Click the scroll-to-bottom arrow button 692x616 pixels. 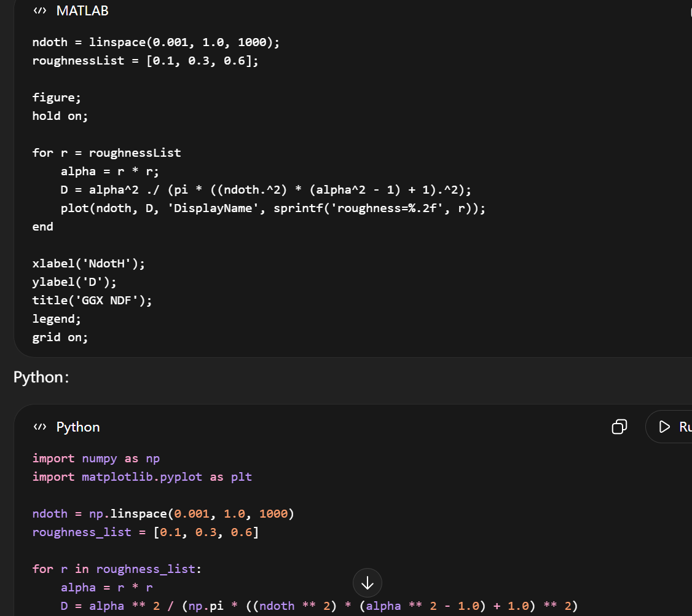[x=367, y=583]
